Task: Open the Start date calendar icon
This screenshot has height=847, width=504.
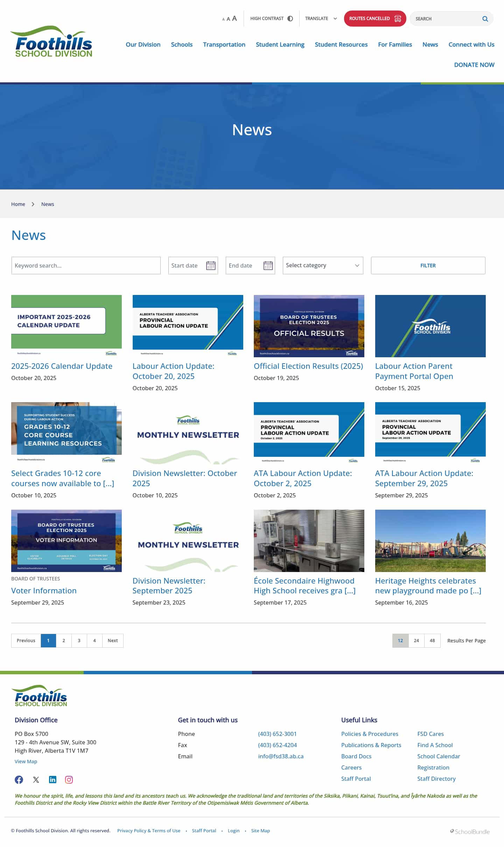Action: pyautogui.click(x=211, y=266)
